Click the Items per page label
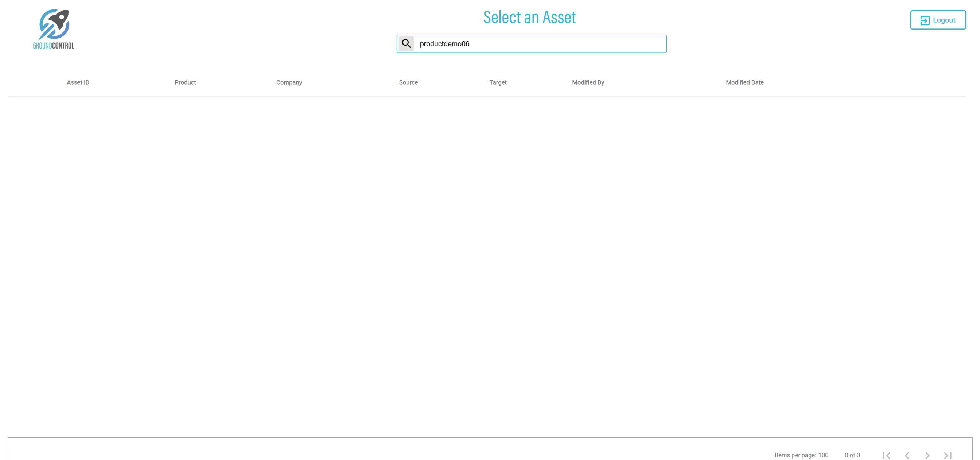This screenshot has width=980, height=460. pyautogui.click(x=795, y=455)
